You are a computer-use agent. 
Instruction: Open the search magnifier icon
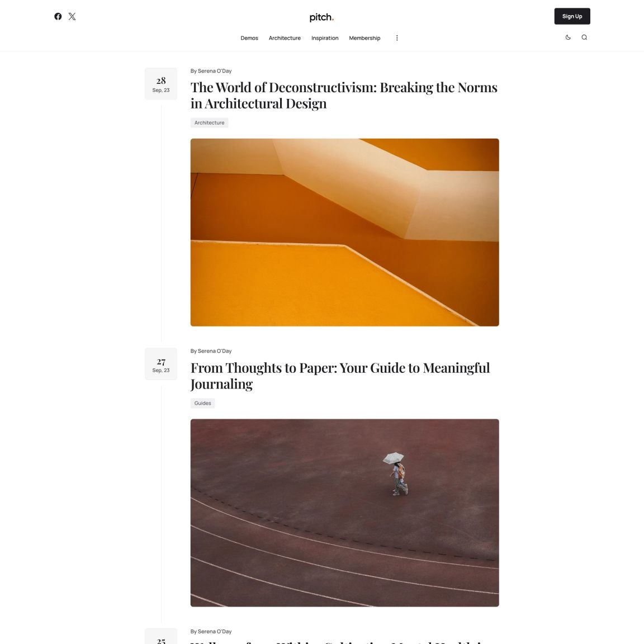coord(584,37)
